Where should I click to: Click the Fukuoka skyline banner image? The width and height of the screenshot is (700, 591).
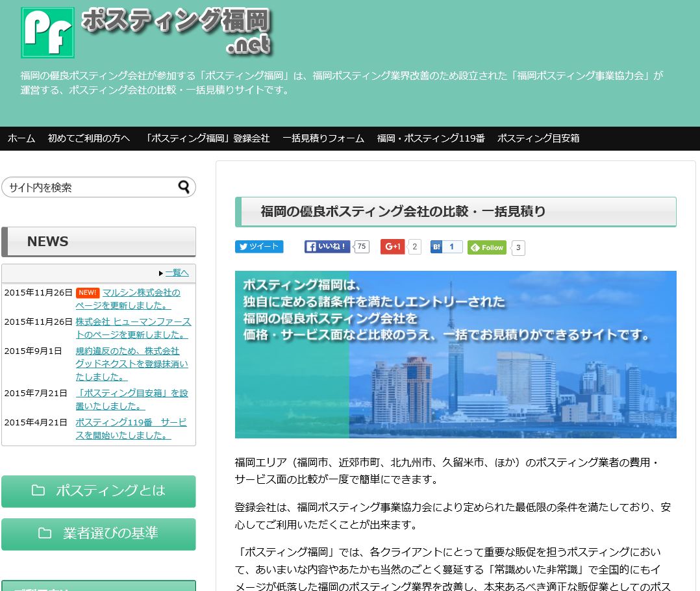(455, 355)
